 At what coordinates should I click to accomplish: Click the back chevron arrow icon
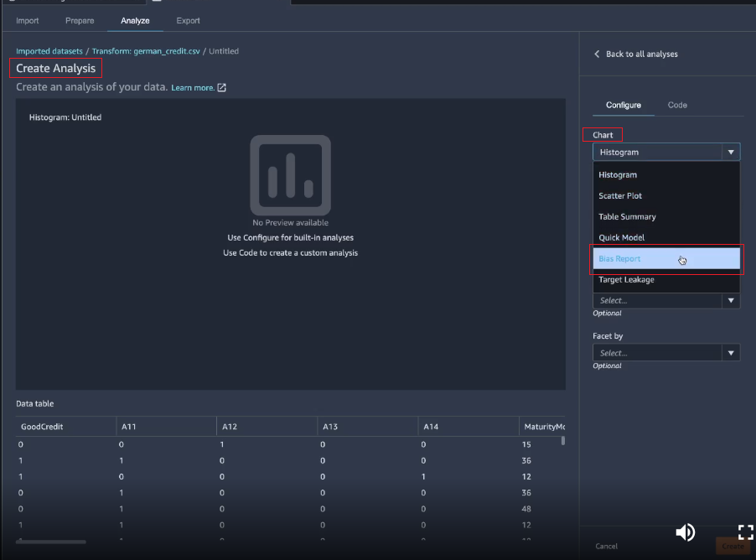point(597,54)
